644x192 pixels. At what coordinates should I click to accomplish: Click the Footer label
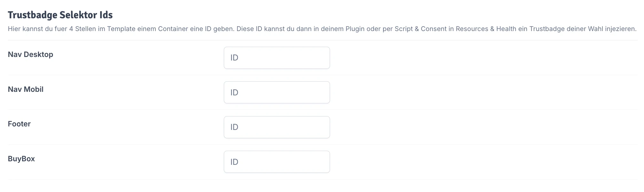(19, 124)
